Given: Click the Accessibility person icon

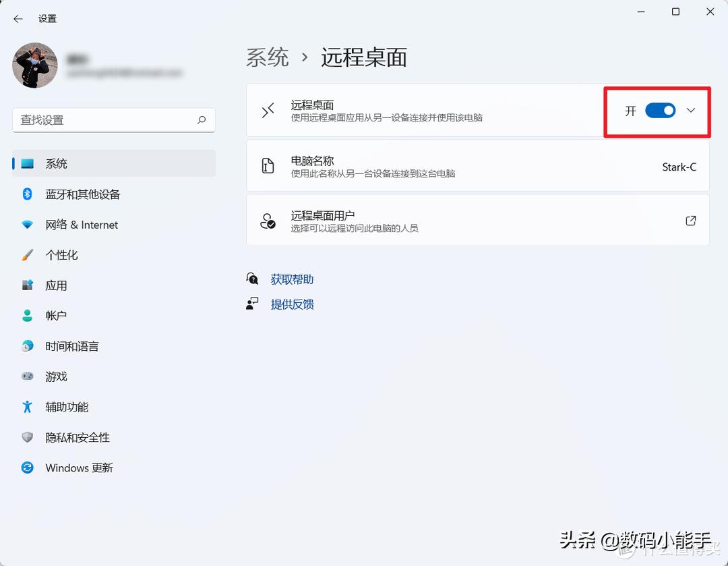Looking at the screenshot, I should coord(27,407).
